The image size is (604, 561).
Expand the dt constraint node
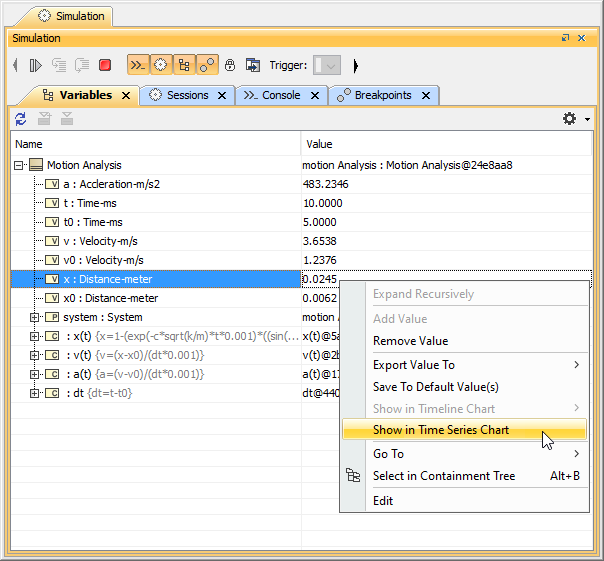pyautogui.click(x=35, y=393)
